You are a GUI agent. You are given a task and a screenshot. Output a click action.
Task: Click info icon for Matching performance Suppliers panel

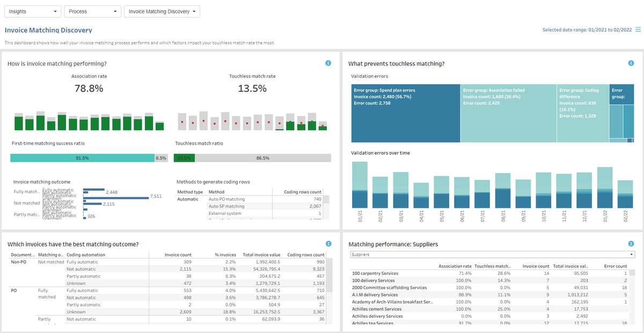point(631,243)
